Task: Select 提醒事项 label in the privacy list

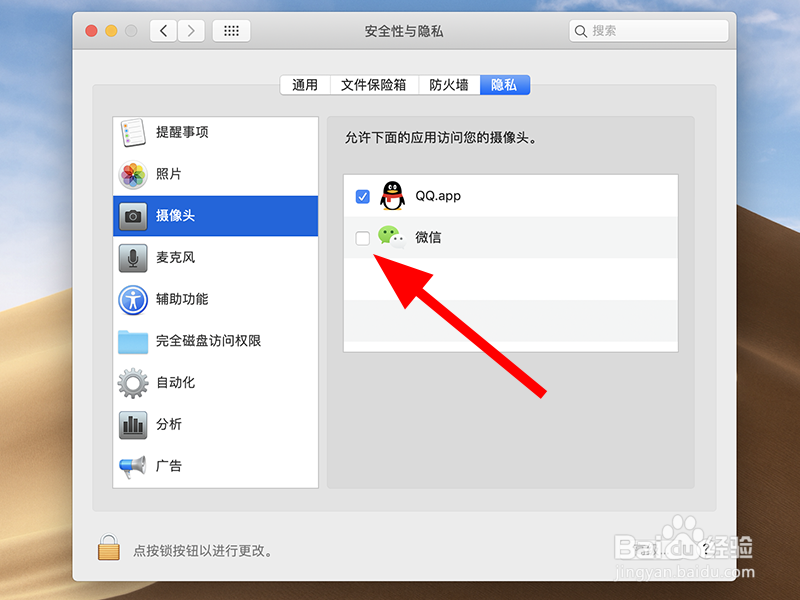Action: (x=182, y=132)
